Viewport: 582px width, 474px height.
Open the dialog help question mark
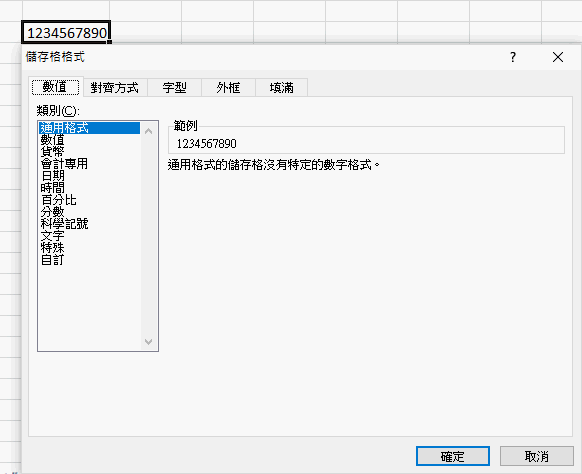[513, 57]
